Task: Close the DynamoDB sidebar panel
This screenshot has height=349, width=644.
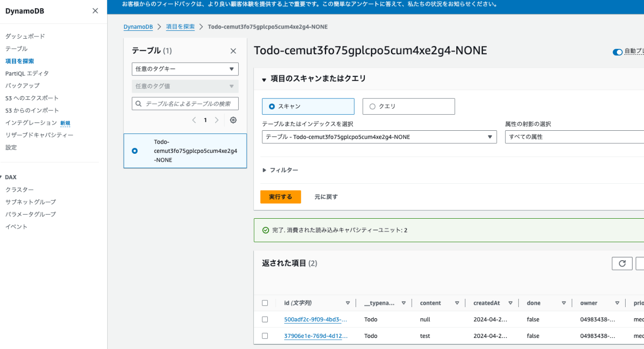Action: [x=95, y=11]
